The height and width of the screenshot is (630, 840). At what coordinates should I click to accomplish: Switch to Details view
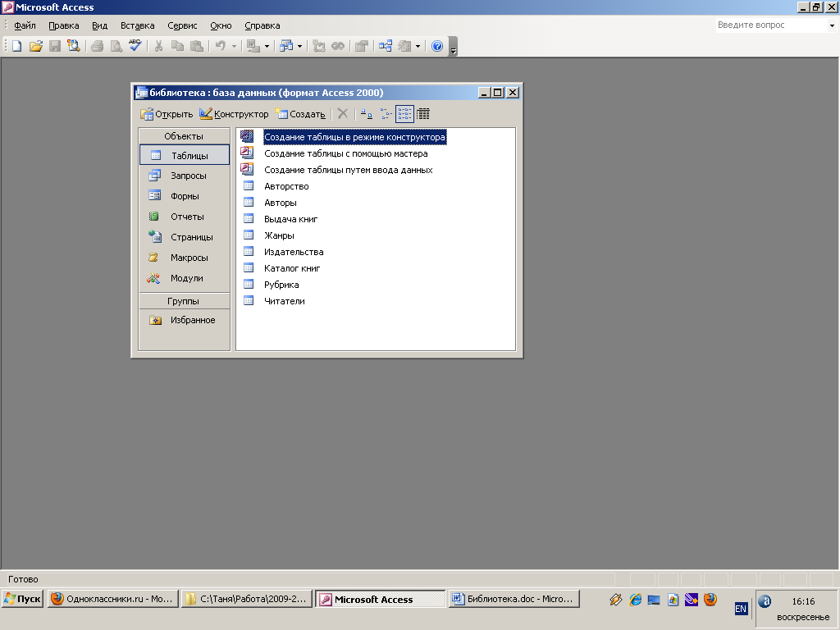click(x=423, y=113)
